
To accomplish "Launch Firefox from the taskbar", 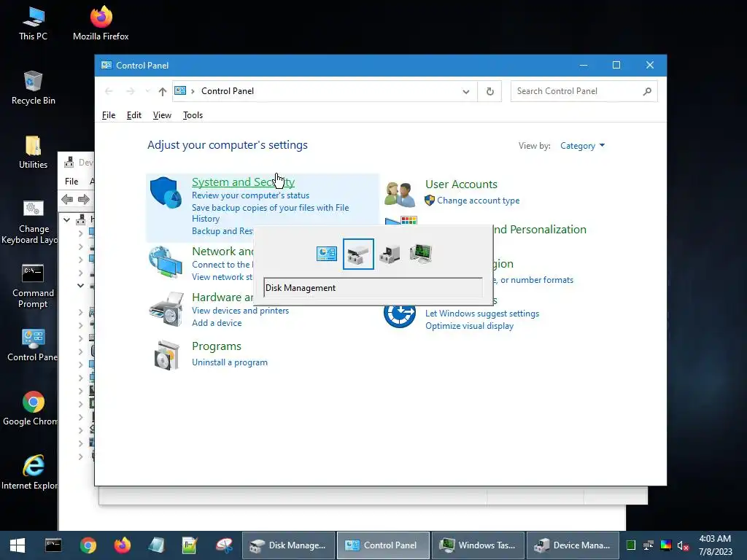I will (x=122, y=545).
